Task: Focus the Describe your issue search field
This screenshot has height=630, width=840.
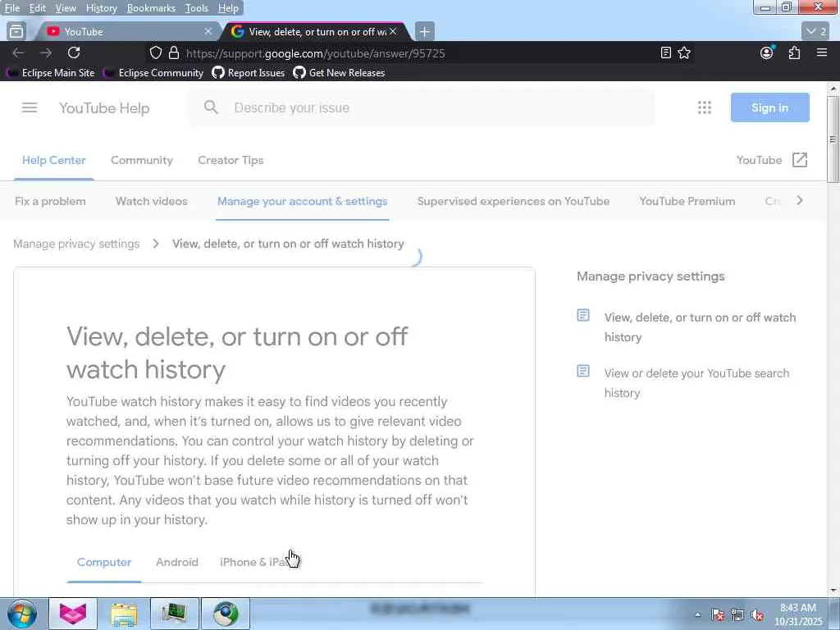Action: (x=421, y=107)
